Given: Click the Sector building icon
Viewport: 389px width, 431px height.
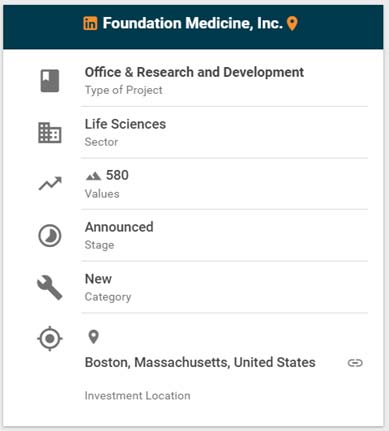Looking at the screenshot, I should [50, 133].
